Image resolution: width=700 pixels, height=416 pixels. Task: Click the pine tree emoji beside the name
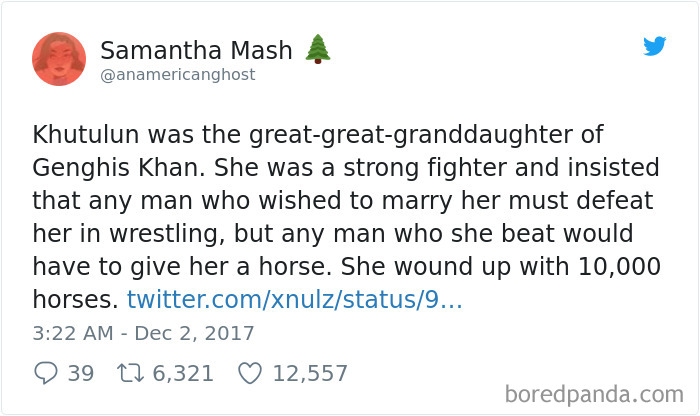coord(317,49)
